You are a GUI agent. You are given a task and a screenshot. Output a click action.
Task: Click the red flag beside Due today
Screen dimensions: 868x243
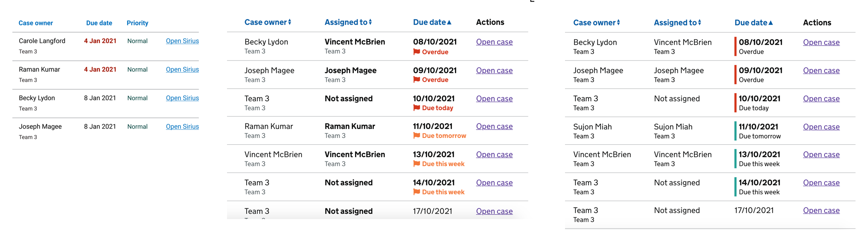(417, 108)
